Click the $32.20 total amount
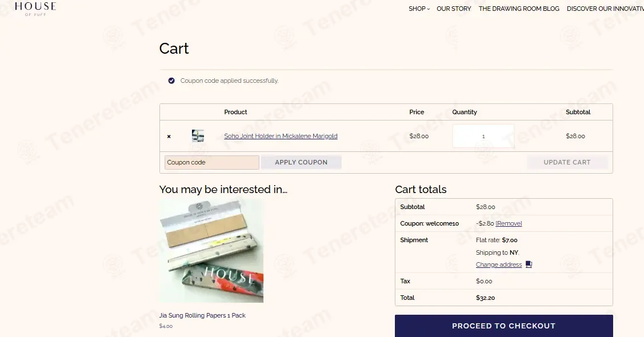Image resolution: width=644 pixels, height=337 pixels. (x=486, y=298)
